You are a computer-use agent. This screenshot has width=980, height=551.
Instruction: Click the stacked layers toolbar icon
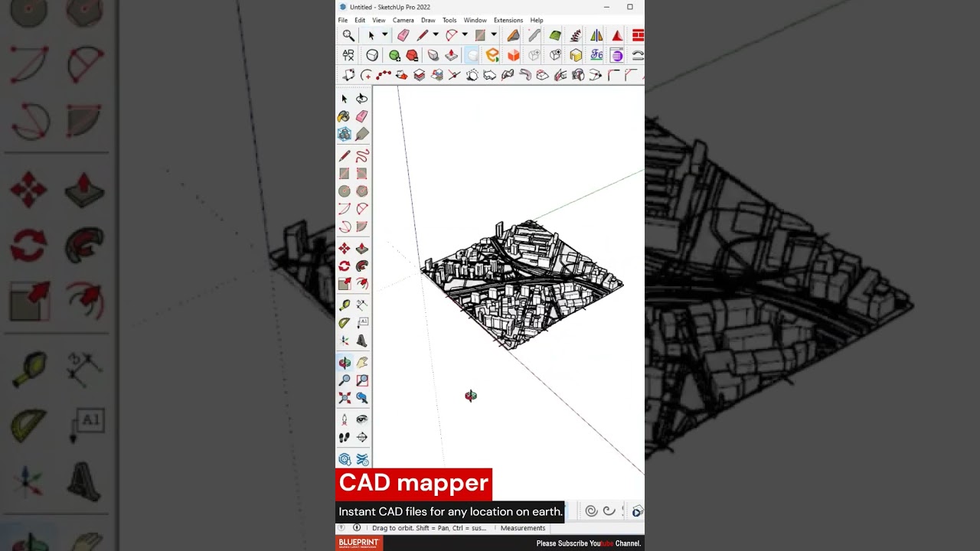coord(419,75)
